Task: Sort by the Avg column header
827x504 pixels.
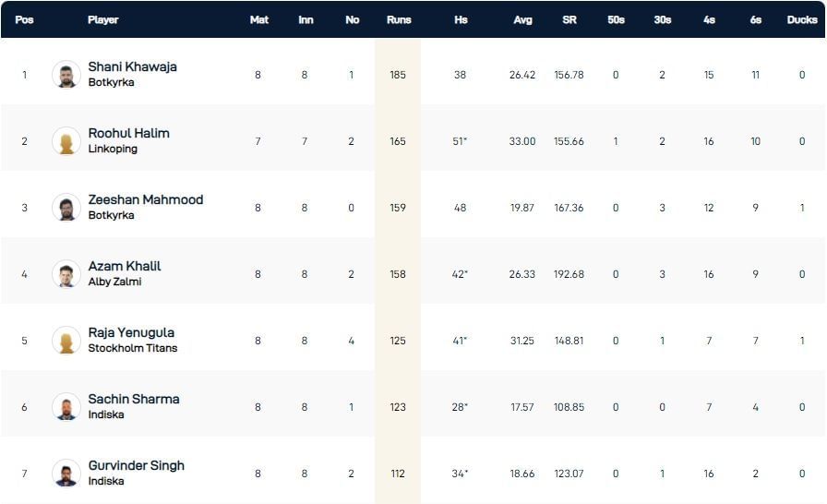Action: [523, 19]
